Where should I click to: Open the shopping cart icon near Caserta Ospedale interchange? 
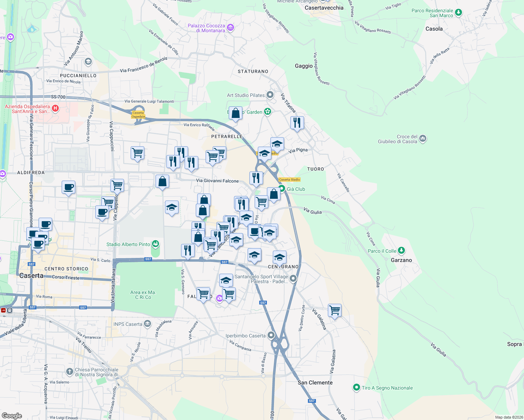[137, 152]
